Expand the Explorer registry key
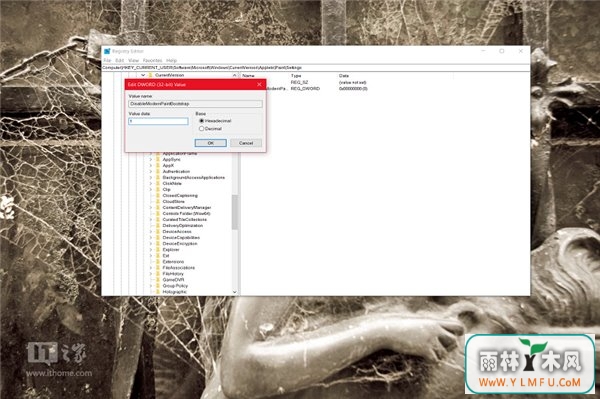This screenshot has width=600, height=399. [150, 250]
